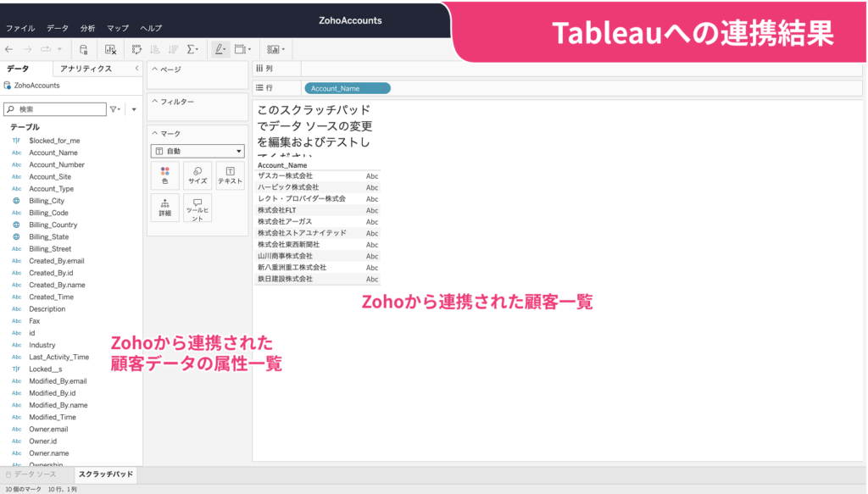This screenshot has width=868, height=494.
Task: Collapse the マーク marks card
Action: coord(155,134)
